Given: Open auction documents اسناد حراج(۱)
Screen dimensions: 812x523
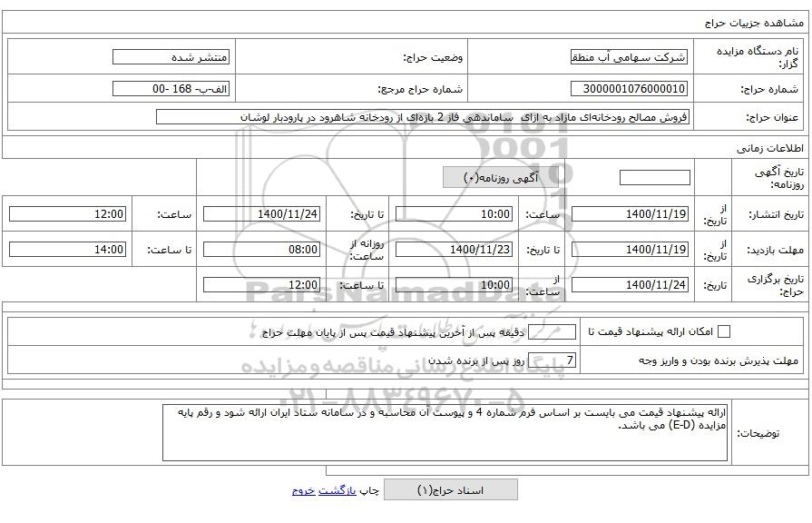Looking at the screenshot, I should [x=451, y=489].
